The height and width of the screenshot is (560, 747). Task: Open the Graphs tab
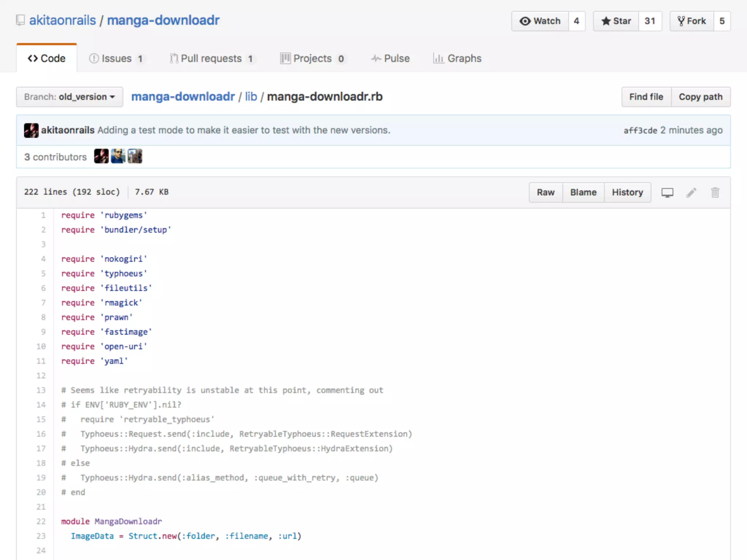tap(457, 59)
